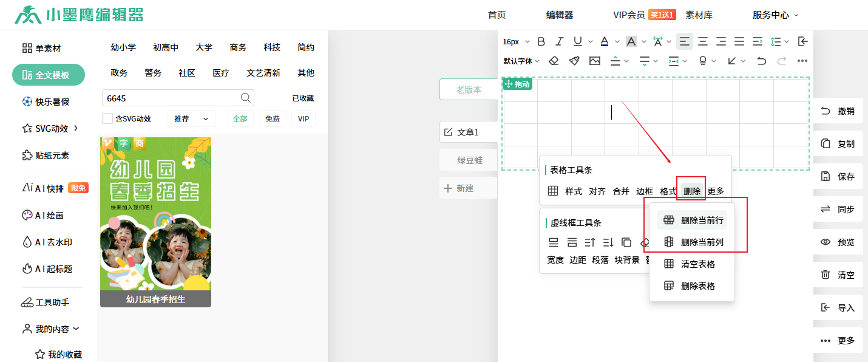
Task: Click the table grid icon in 表格工具条
Action: tap(553, 191)
